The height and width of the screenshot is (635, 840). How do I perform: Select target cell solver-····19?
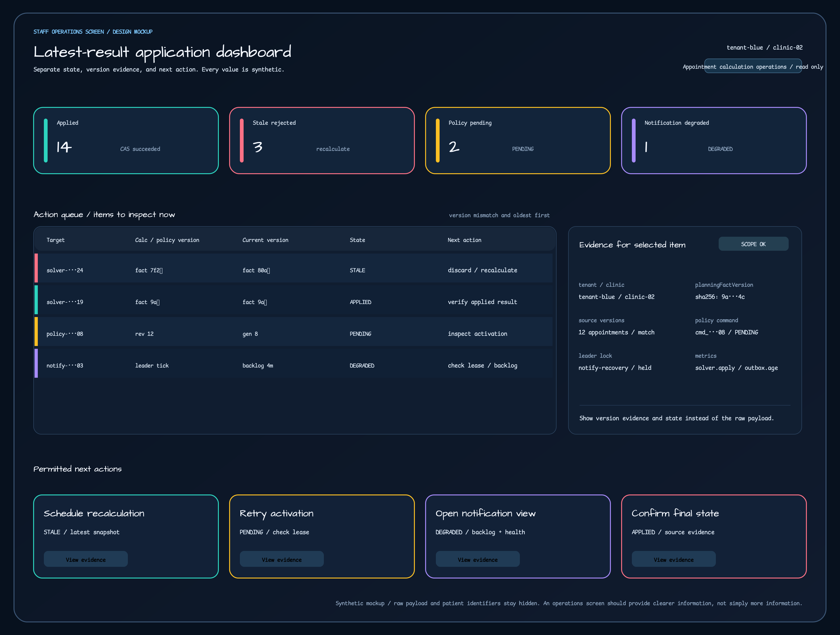tap(65, 302)
